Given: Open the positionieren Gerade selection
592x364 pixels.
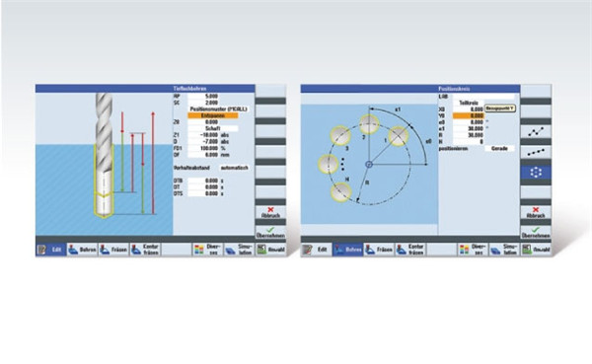Looking at the screenshot, I should tap(499, 148).
